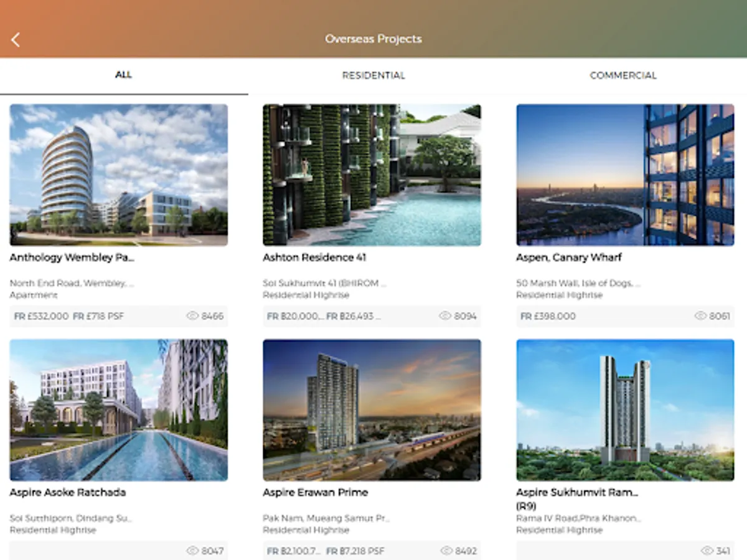The height and width of the screenshot is (560, 747).
Task: Click the FR ฿2,100,7... price
Action: [x=294, y=551]
